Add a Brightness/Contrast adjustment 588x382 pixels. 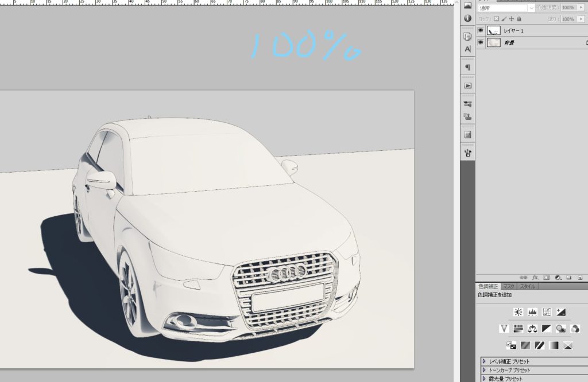click(519, 312)
